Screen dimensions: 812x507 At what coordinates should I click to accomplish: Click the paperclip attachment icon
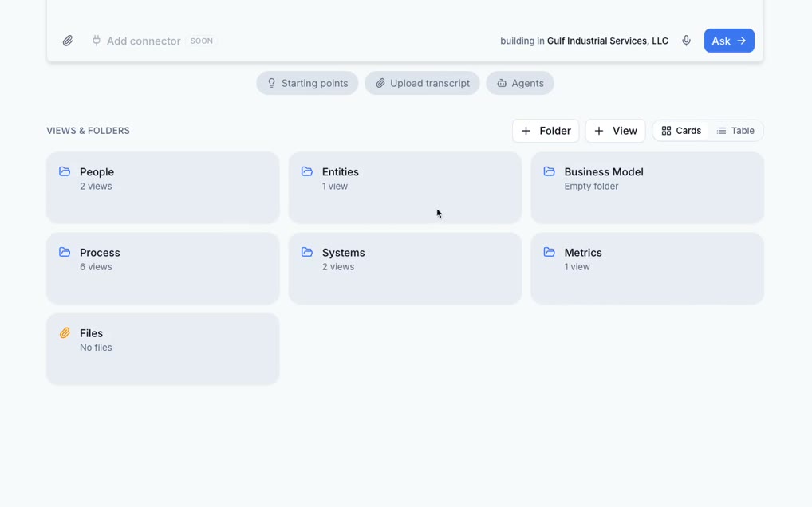68,41
